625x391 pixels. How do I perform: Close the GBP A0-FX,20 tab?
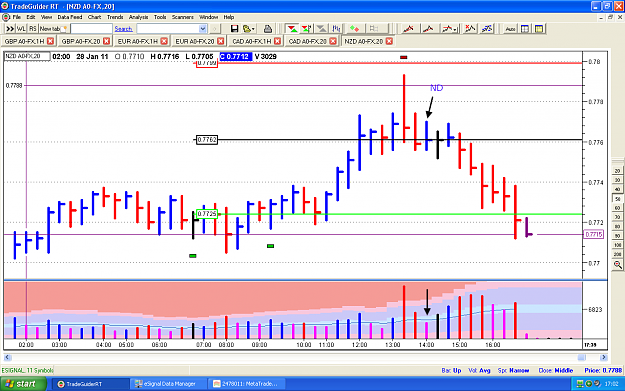click(106, 41)
